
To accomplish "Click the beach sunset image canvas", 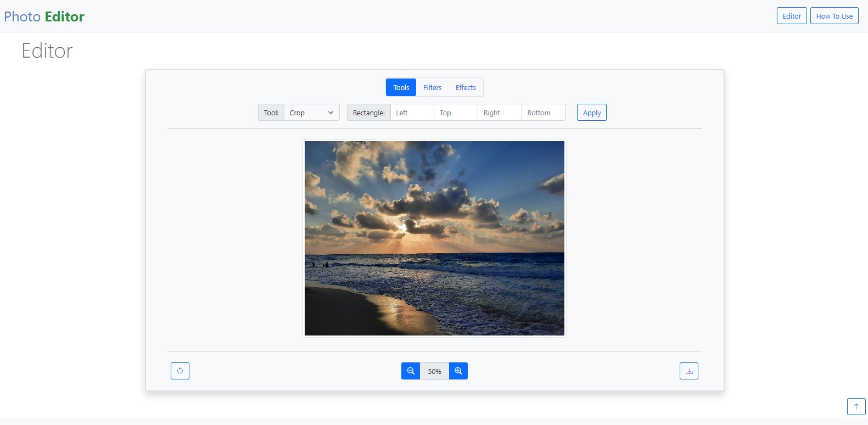I will click(x=434, y=238).
